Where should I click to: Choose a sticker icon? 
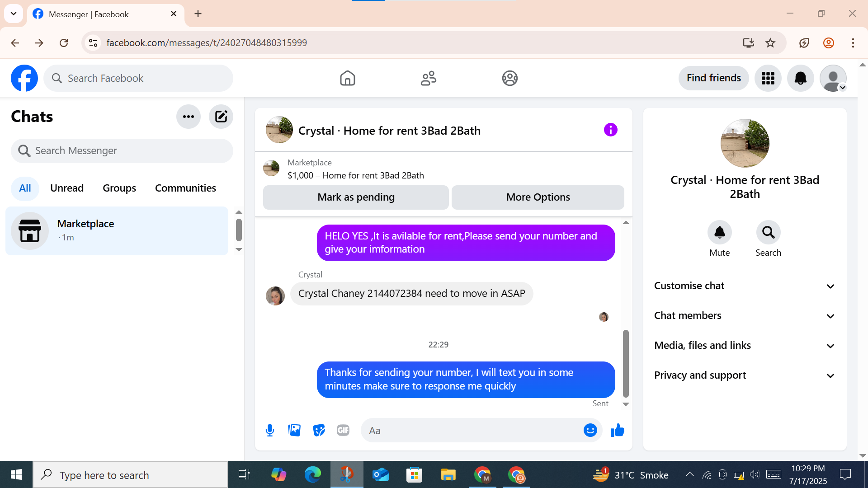(x=319, y=430)
